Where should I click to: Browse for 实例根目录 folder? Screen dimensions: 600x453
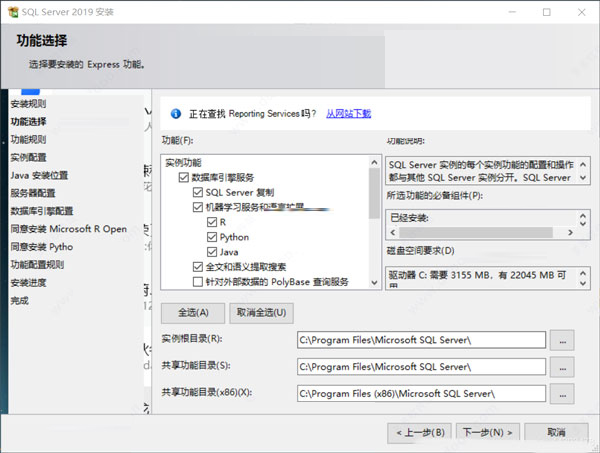point(562,340)
